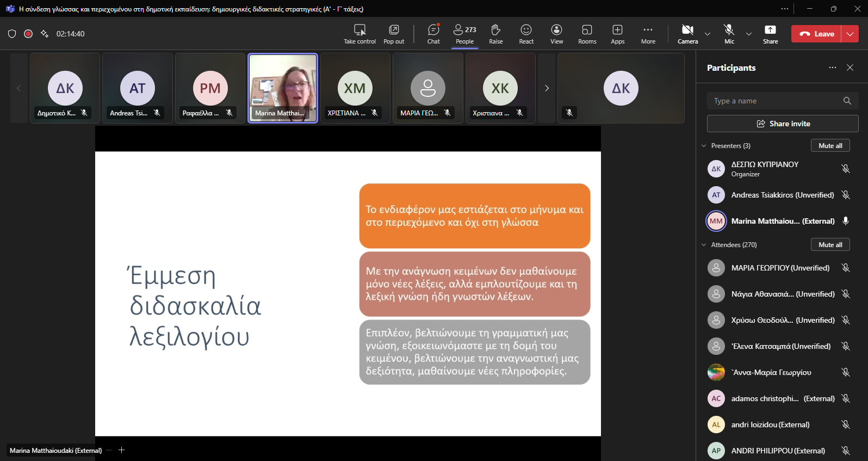Click Mute all for Attendees

click(x=830, y=245)
